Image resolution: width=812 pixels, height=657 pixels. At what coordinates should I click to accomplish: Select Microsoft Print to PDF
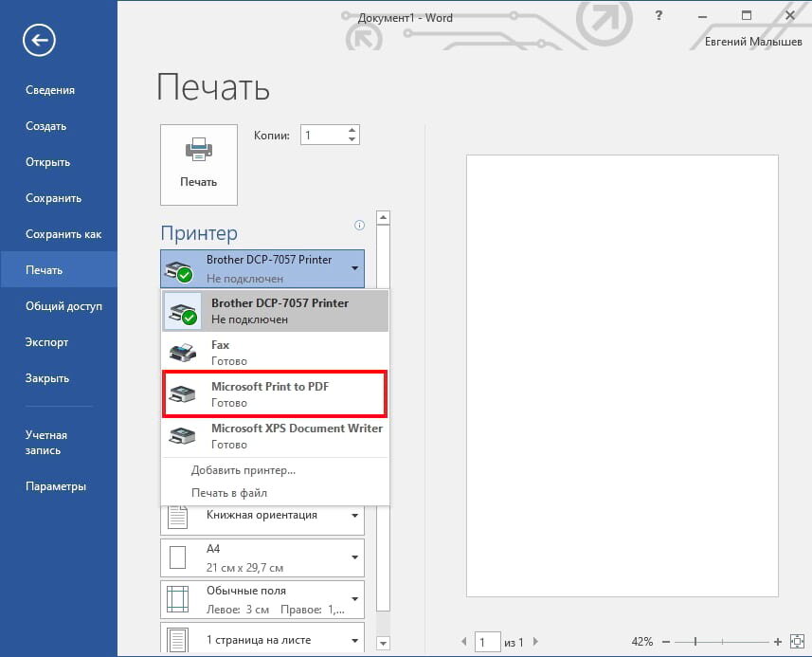(275, 393)
